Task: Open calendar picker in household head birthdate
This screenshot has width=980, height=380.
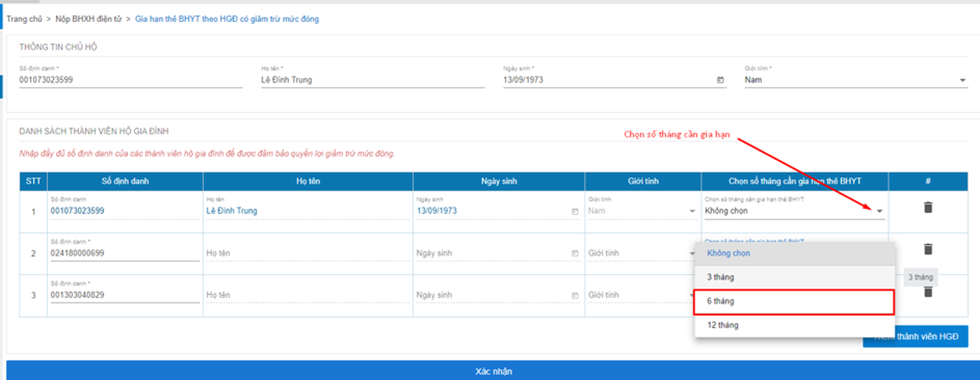Action: pyautogui.click(x=720, y=80)
